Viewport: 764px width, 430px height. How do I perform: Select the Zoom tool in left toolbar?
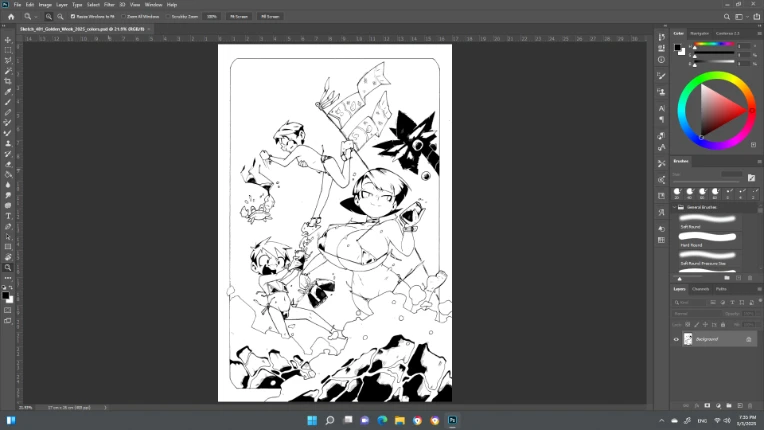(8, 267)
